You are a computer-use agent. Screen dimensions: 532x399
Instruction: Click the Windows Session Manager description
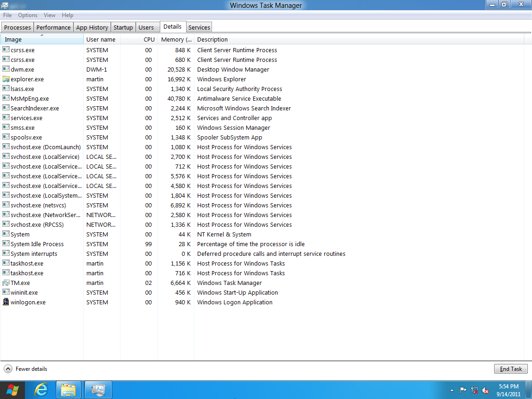(234, 128)
